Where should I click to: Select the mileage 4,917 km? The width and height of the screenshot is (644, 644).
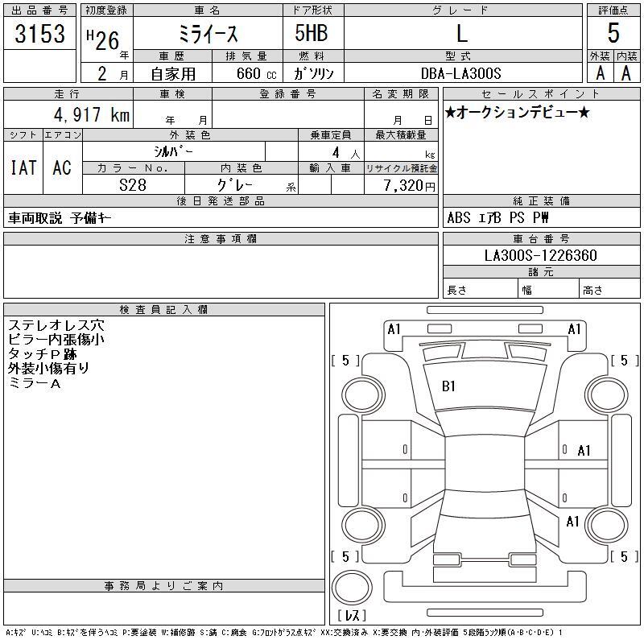point(92,115)
